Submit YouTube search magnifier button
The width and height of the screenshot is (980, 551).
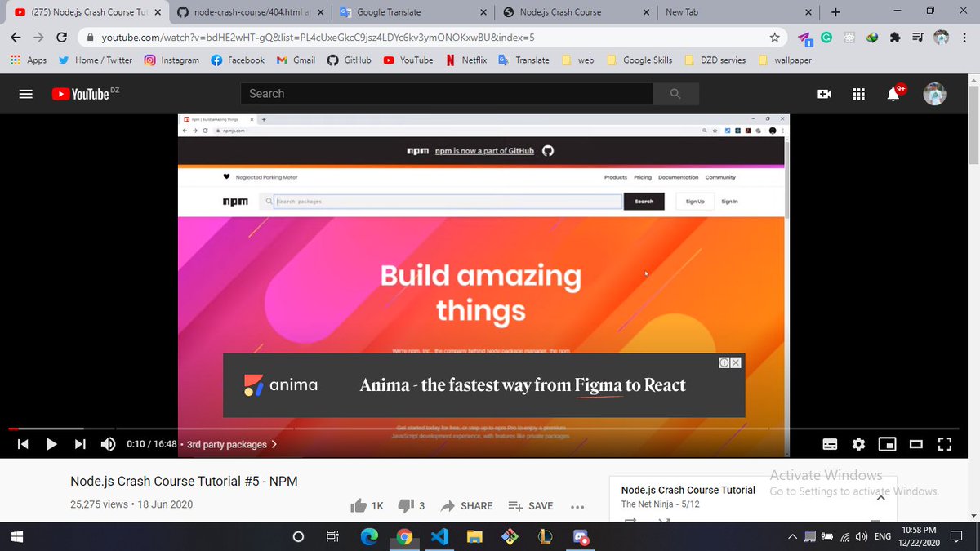coord(675,94)
